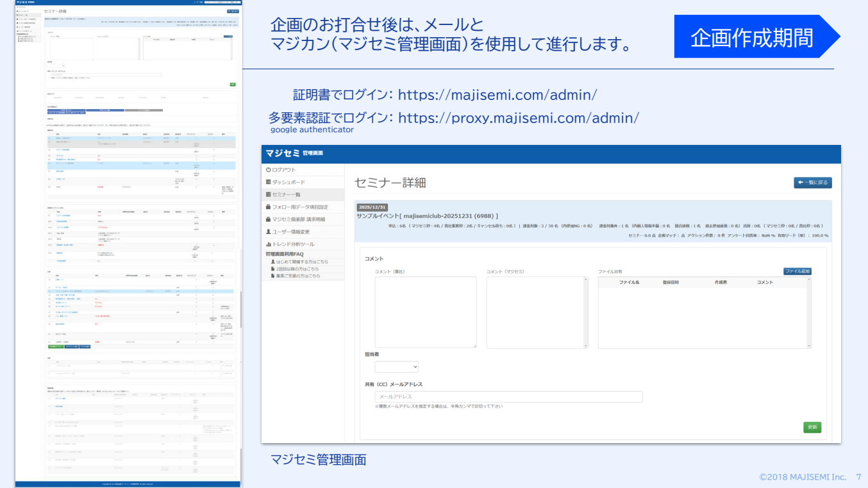Image resolution: width=868 pixels, height=488 pixels.
Task: Click the file icon beside 2回目以降の方はこちら
Action: [x=273, y=269]
